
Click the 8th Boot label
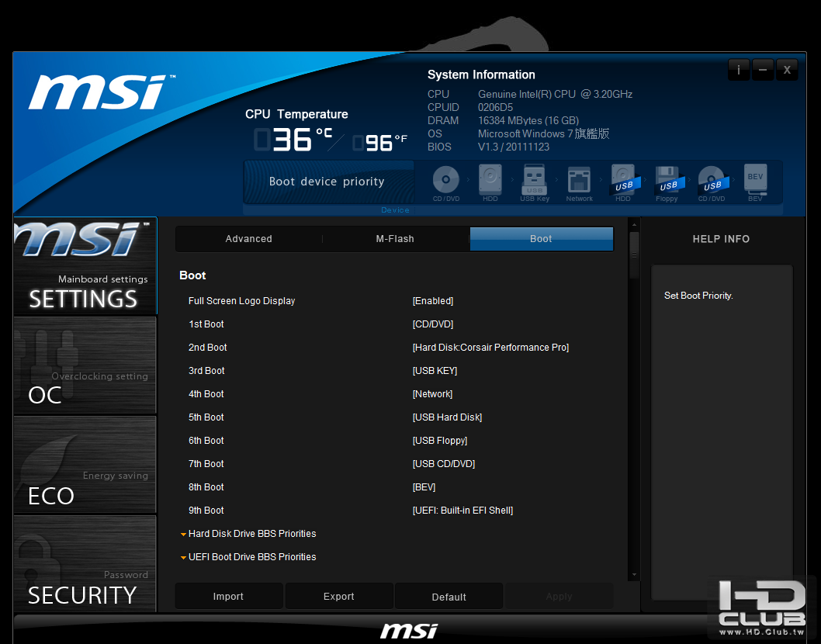[206, 487]
